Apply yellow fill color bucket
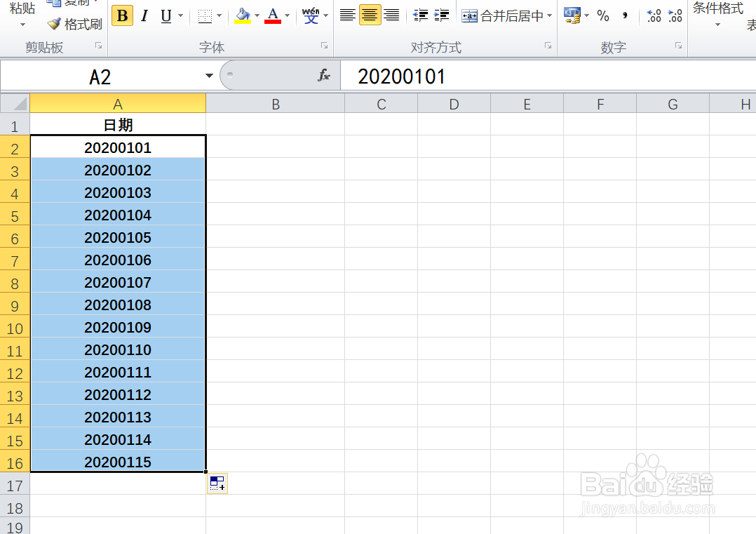The image size is (756, 534). (243, 15)
